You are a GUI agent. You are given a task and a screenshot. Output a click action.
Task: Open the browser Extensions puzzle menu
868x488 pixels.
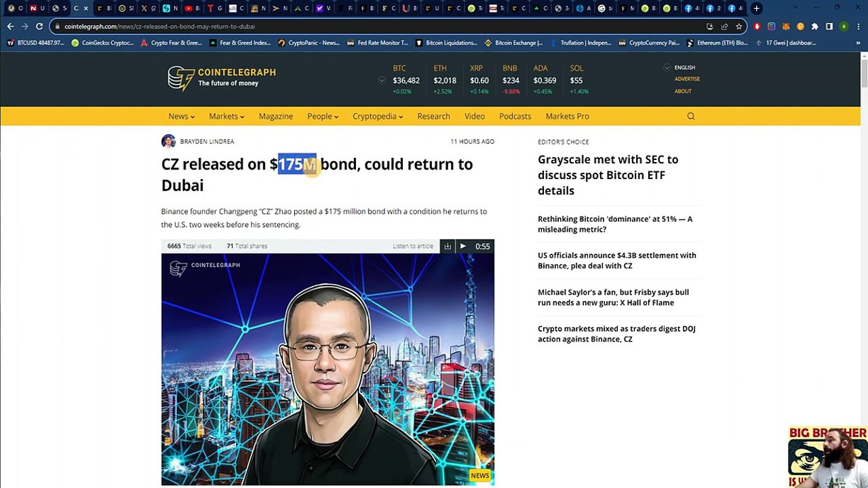tap(814, 26)
